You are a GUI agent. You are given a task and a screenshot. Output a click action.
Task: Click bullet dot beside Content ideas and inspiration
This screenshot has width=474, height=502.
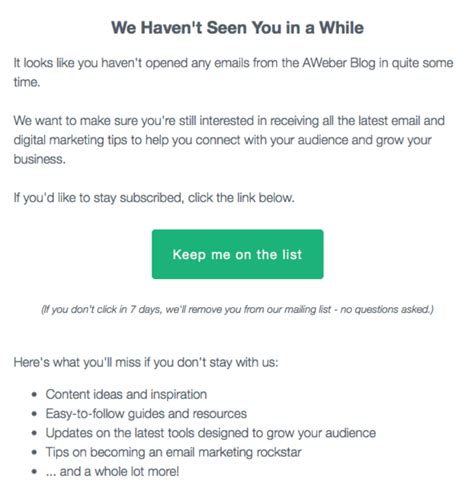pyautogui.click(x=34, y=395)
